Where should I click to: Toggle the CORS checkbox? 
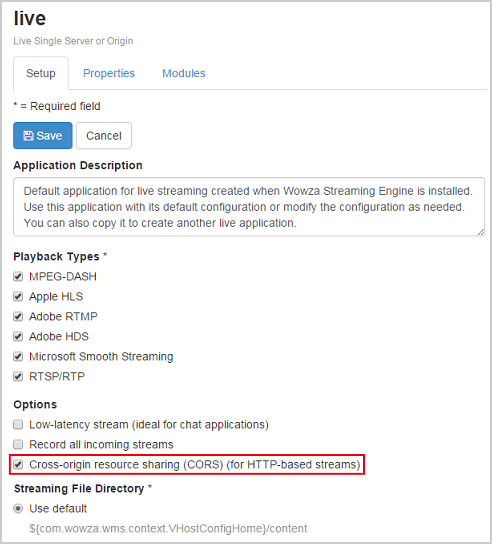(18, 465)
